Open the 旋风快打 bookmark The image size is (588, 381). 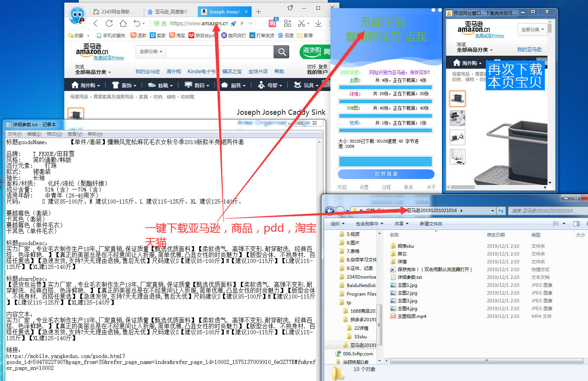click(x=233, y=35)
